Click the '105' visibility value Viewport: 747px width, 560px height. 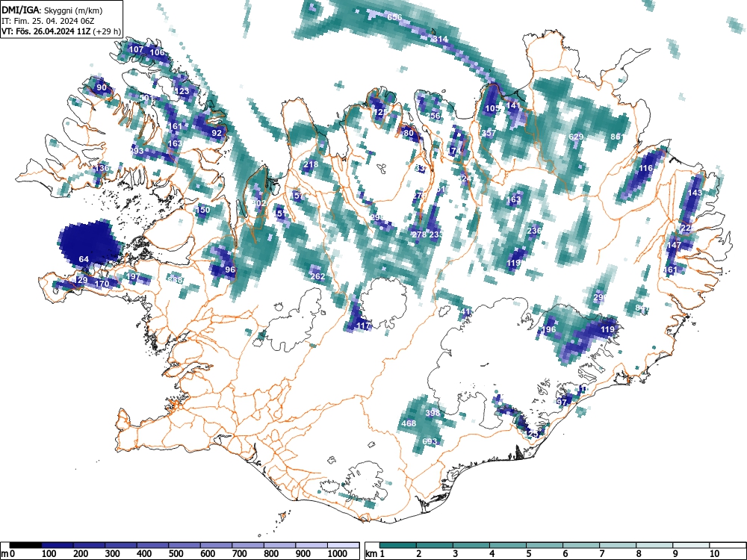pos(492,108)
